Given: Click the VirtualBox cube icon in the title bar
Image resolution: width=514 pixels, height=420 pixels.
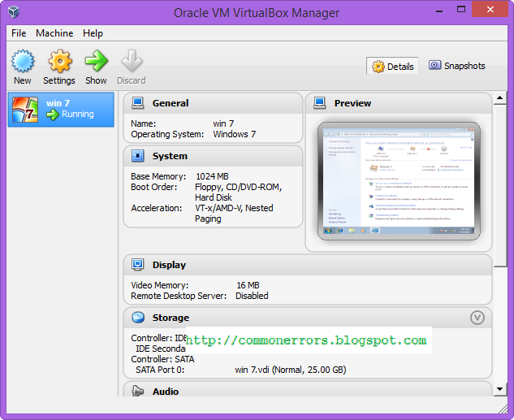Looking at the screenshot, I should click(x=14, y=12).
